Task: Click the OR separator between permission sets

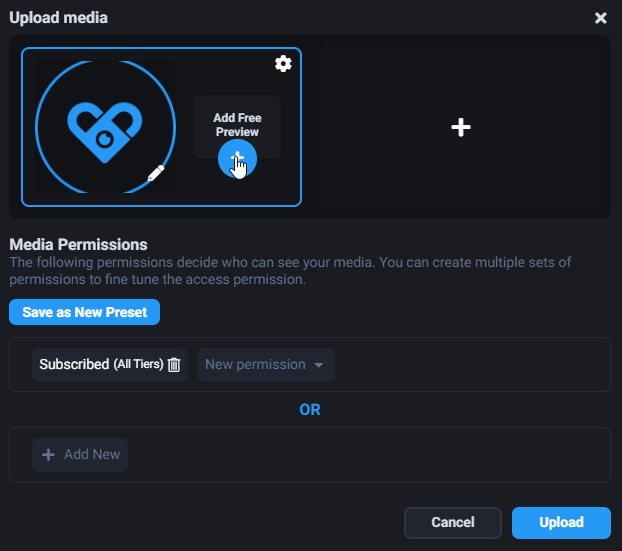Action: point(310,410)
